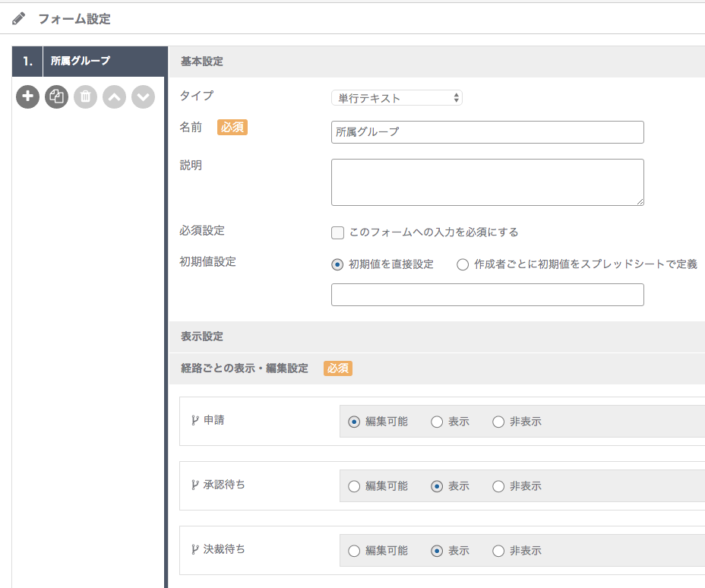Click the delete field trash icon

click(85, 96)
